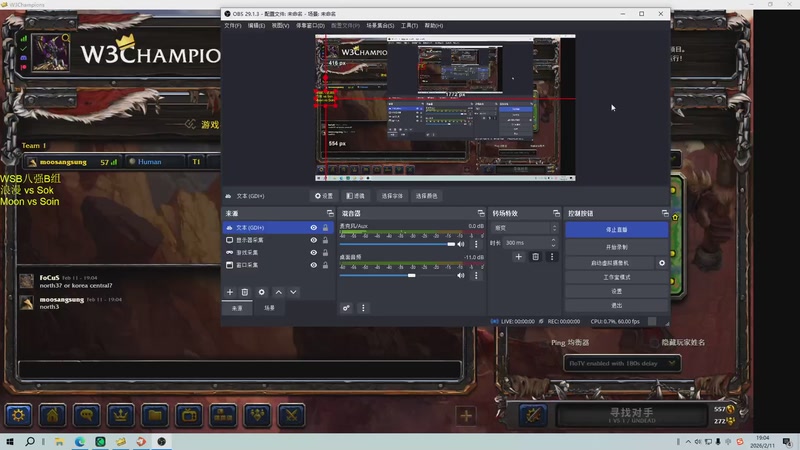Click 选择颜色 in source toolbar

coord(426,196)
